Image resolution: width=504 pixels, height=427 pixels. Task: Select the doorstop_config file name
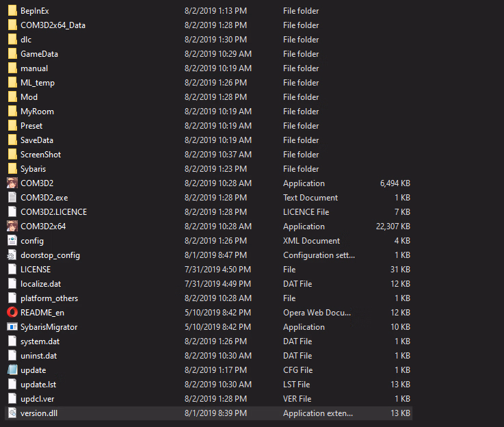coord(50,255)
